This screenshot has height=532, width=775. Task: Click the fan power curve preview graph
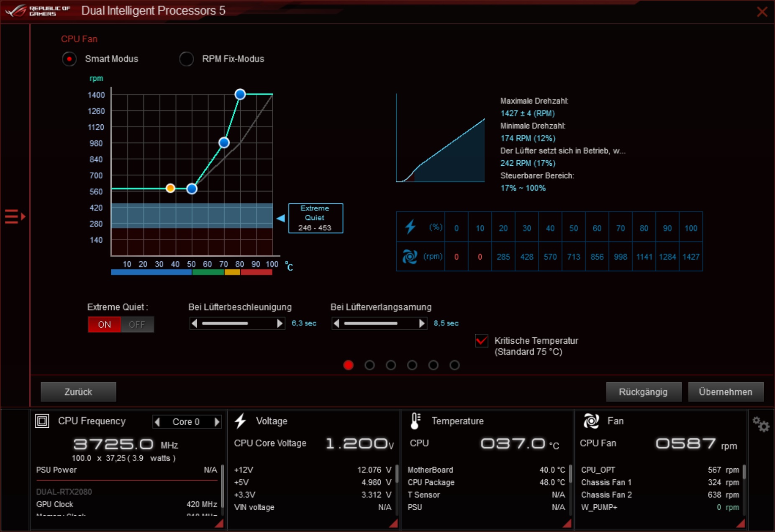(441, 138)
